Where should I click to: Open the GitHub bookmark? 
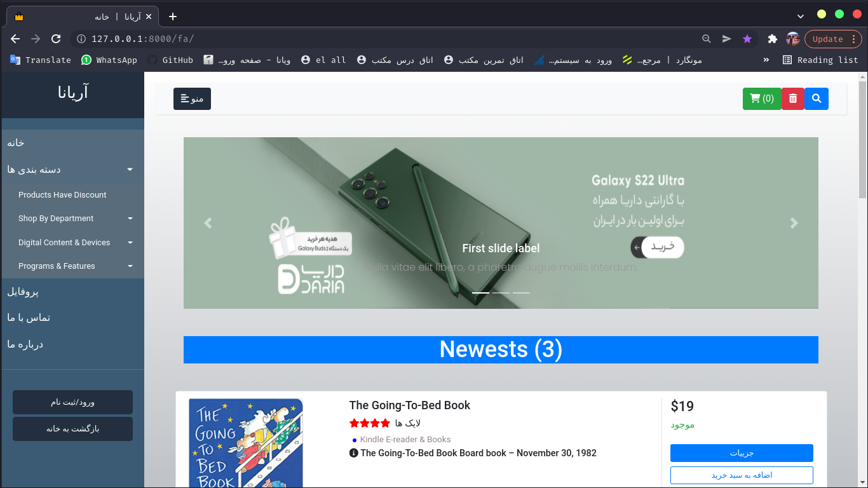coord(170,60)
